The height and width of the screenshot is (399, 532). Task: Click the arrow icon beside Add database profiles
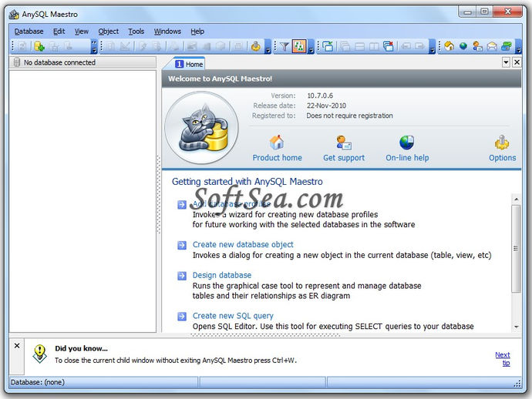pos(182,204)
